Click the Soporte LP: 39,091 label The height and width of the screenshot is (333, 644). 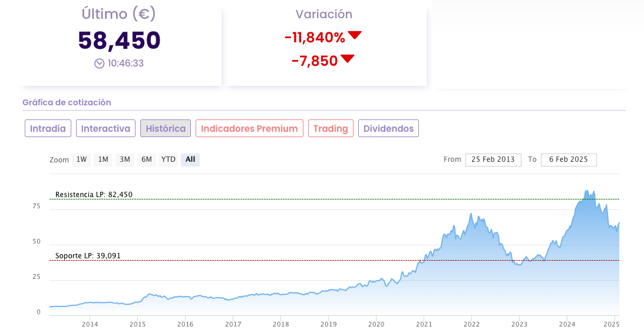[91, 256]
